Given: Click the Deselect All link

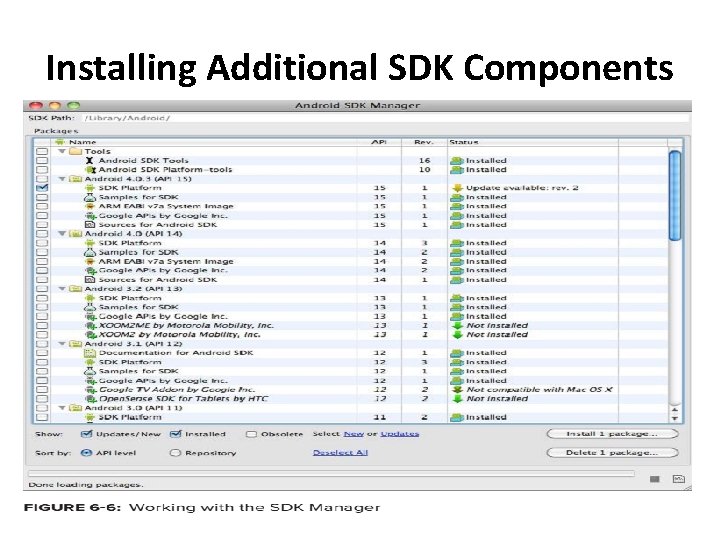Looking at the screenshot, I should tap(340, 453).
